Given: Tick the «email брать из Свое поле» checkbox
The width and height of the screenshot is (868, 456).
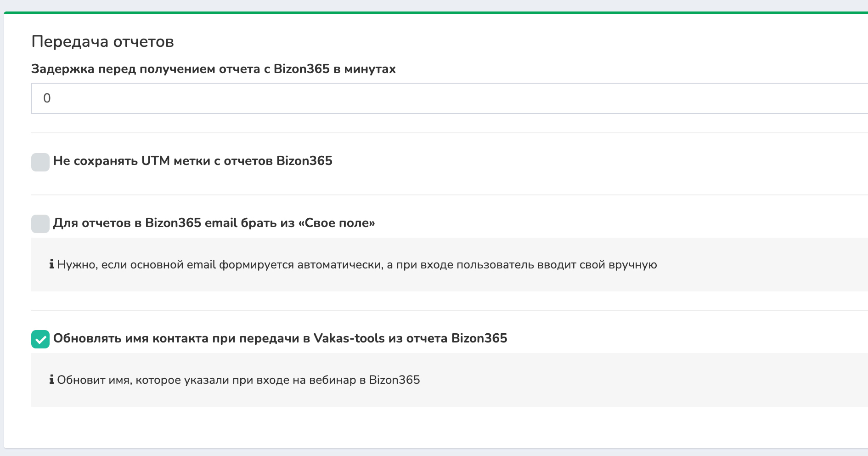Looking at the screenshot, I should point(40,224).
